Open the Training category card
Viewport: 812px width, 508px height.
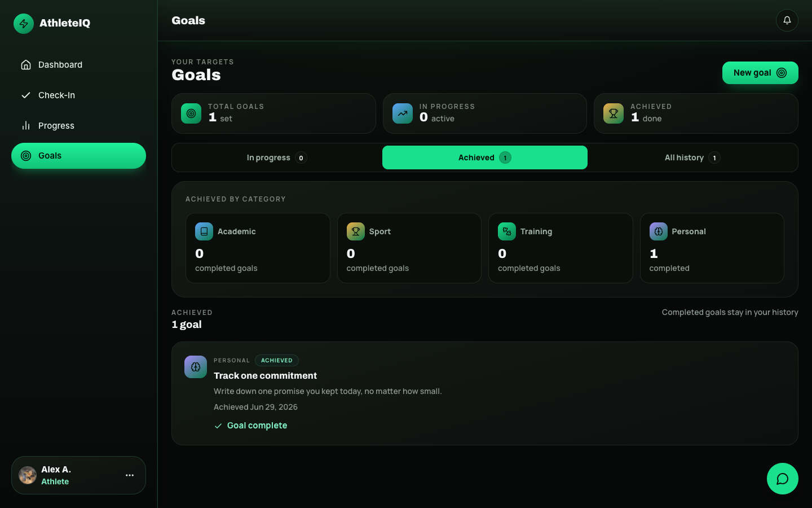click(561, 248)
